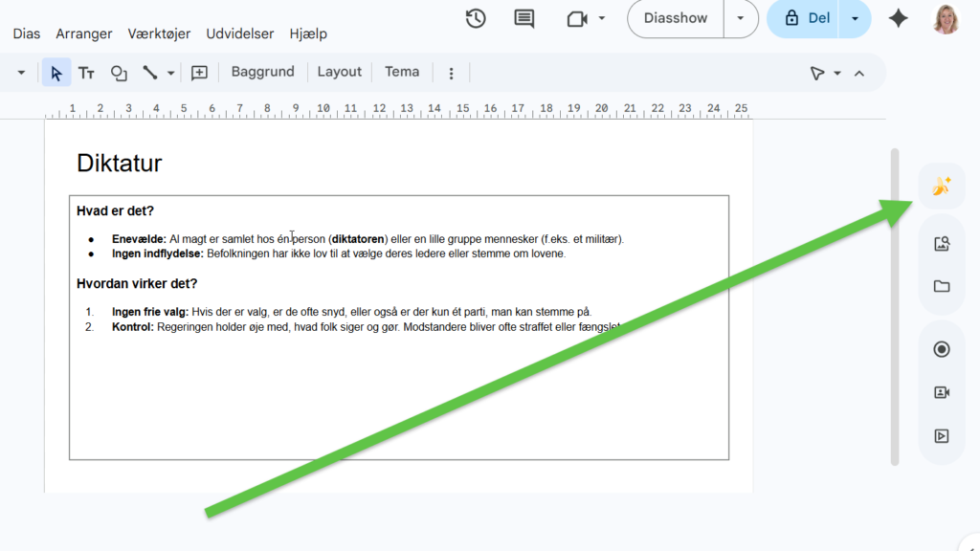Open dropdown arrow next to Diasshow
Image resolution: width=980 pixels, height=551 pixels.
pos(740,18)
